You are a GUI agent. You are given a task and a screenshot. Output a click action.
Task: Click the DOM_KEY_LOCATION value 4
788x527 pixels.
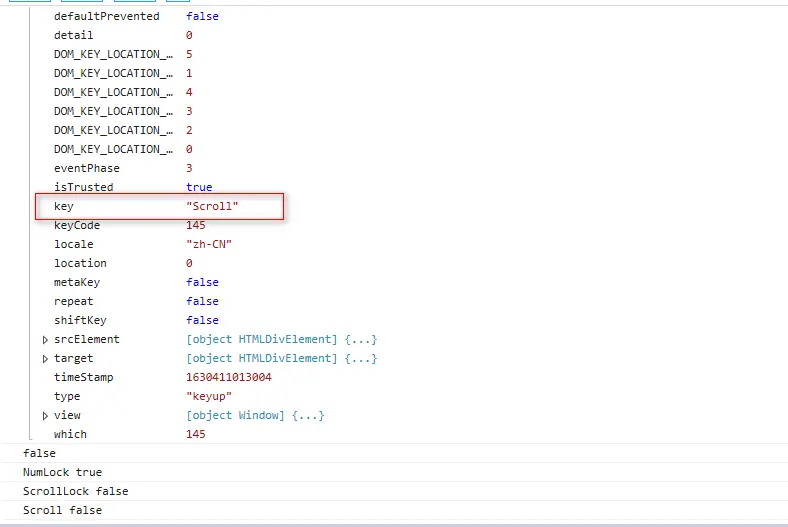click(189, 92)
